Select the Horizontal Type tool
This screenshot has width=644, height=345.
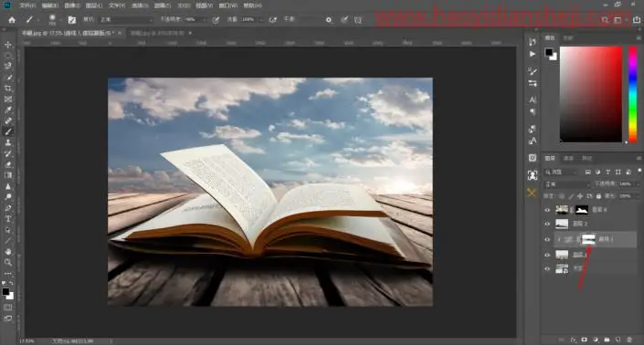coord(8,219)
